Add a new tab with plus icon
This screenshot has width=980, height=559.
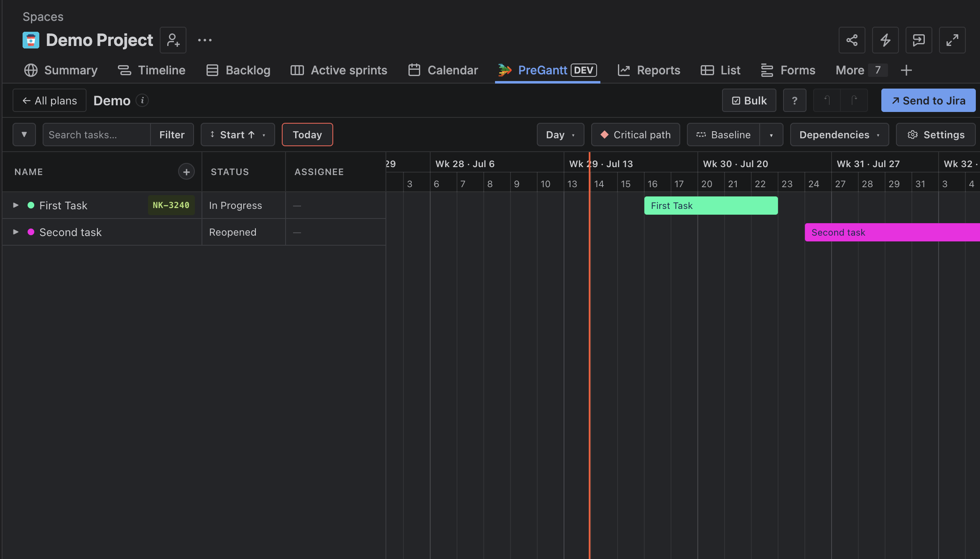click(906, 70)
